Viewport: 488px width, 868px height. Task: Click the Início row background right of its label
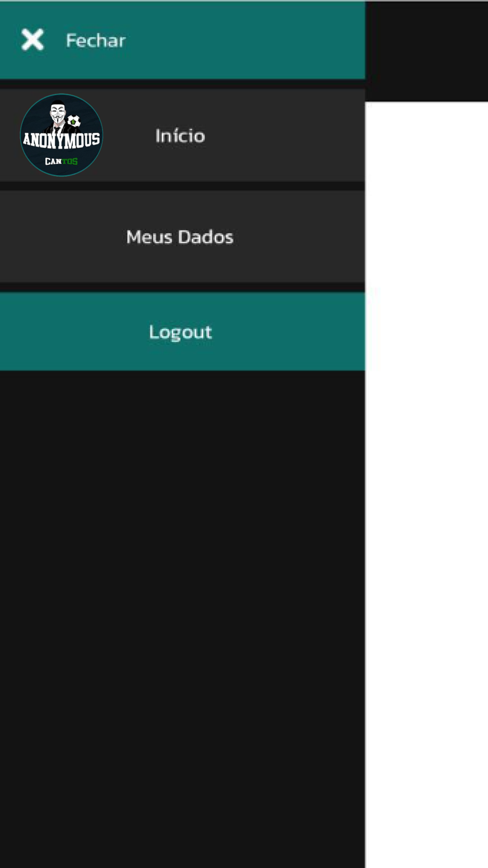[x=285, y=135]
